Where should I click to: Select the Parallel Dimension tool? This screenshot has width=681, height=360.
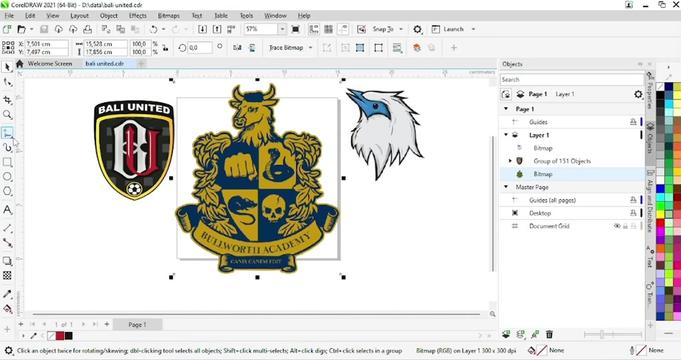pyautogui.click(x=7, y=228)
